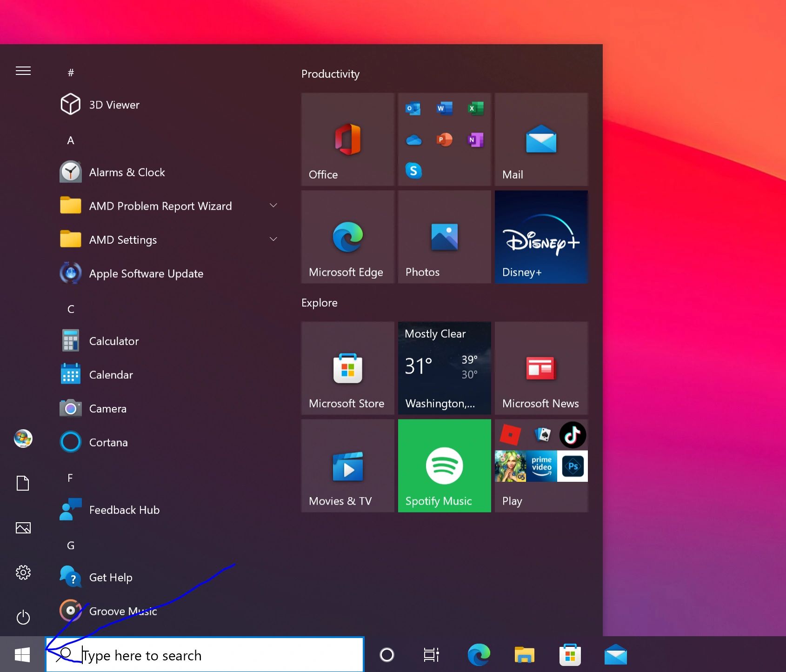Select Feedback Hub in app list
The image size is (786, 672).
click(124, 510)
